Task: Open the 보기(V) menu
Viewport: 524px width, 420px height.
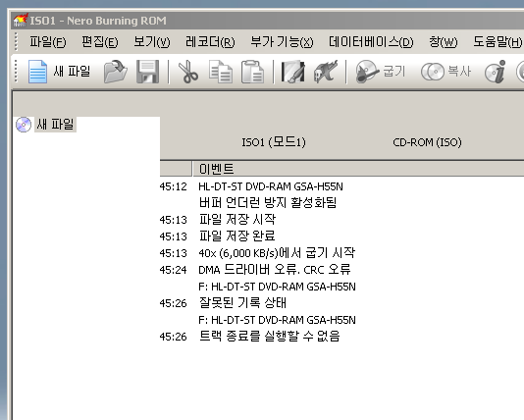Action: point(152,42)
